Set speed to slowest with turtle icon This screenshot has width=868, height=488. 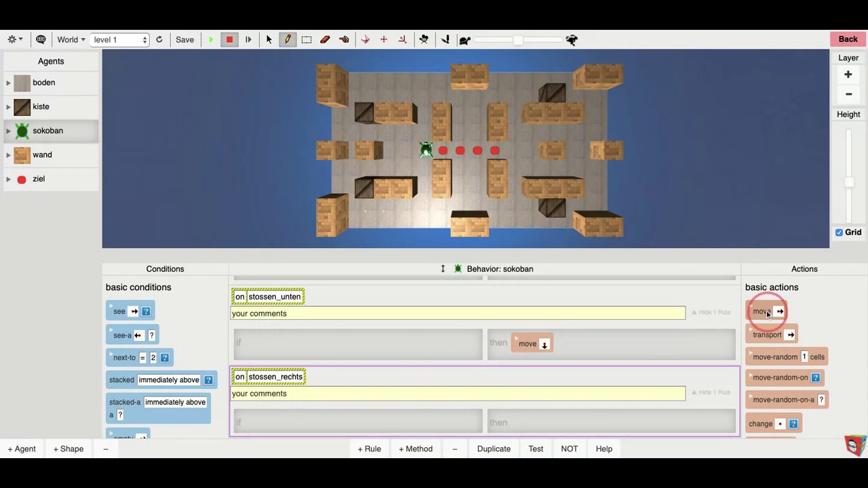(x=465, y=40)
